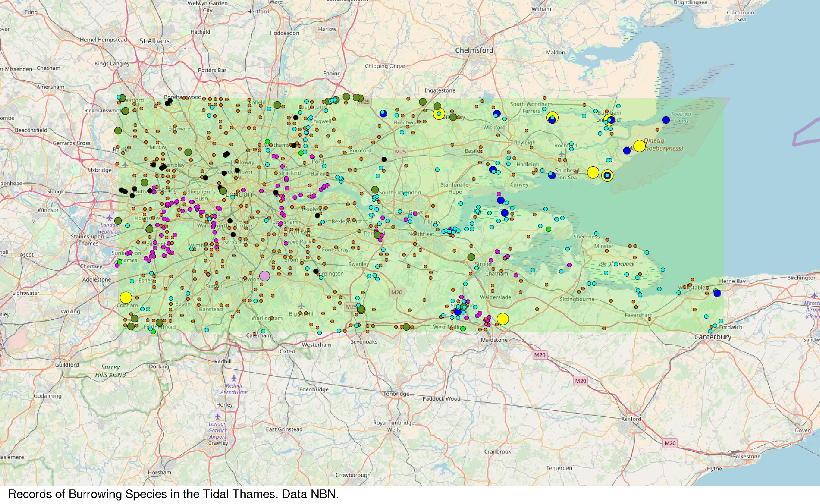
Task: Select the Redhill Aerodrome plane icon
Action: [x=234, y=378]
